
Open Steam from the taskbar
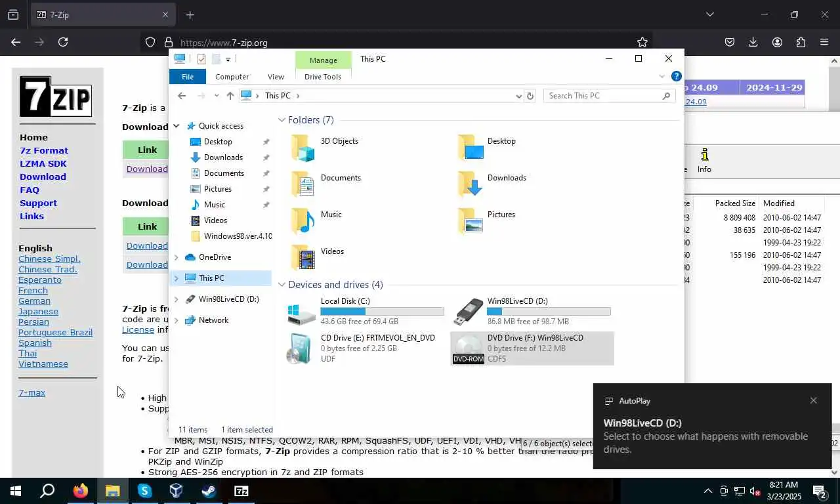point(209,490)
